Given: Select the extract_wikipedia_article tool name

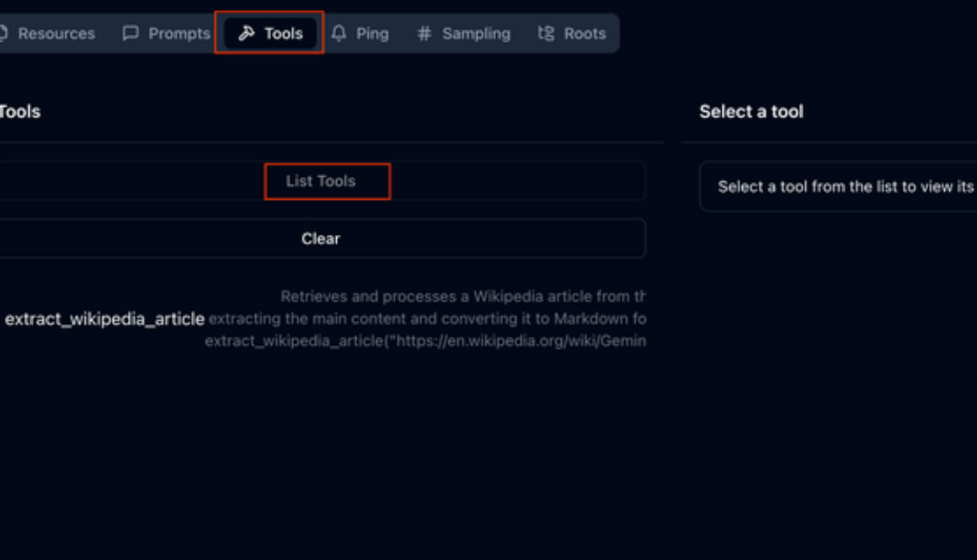Looking at the screenshot, I should coord(104,319).
